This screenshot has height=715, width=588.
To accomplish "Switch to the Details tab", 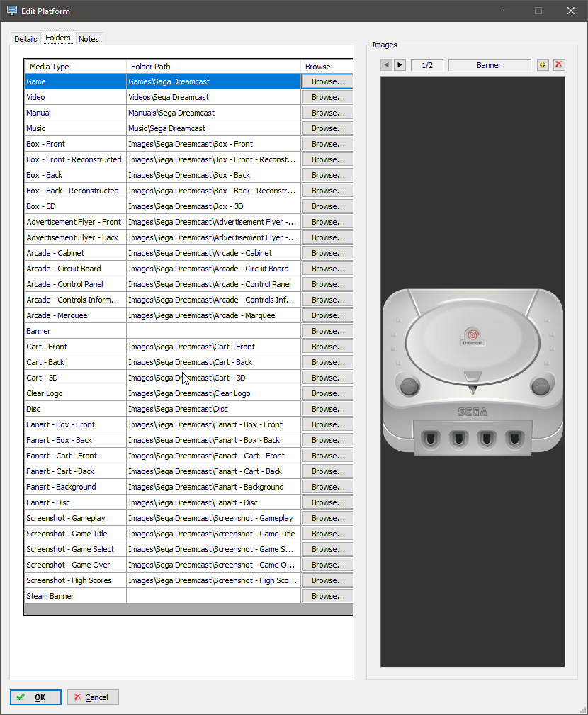I will [26, 39].
